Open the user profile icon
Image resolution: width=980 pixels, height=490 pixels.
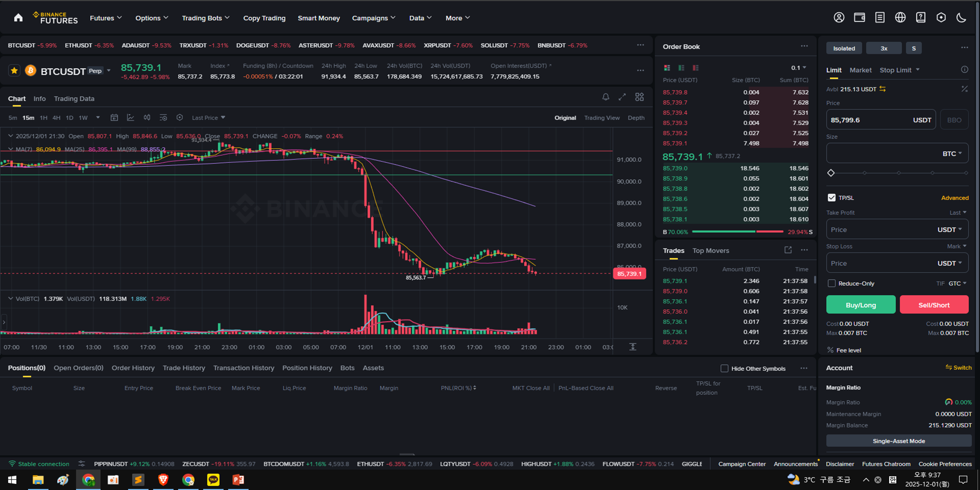pyautogui.click(x=839, y=18)
